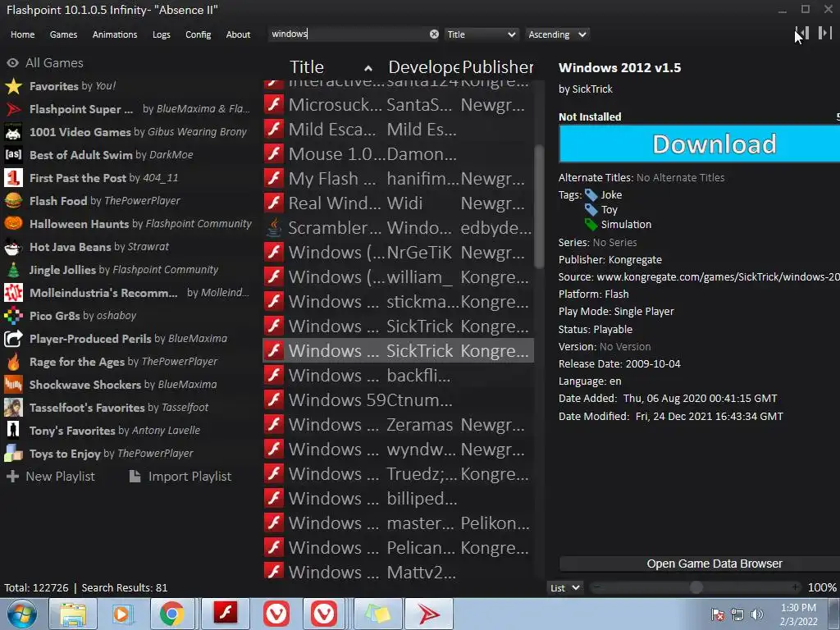Select the Windows row by Truedz
The image size is (840, 630).
[x=398, y=474]
